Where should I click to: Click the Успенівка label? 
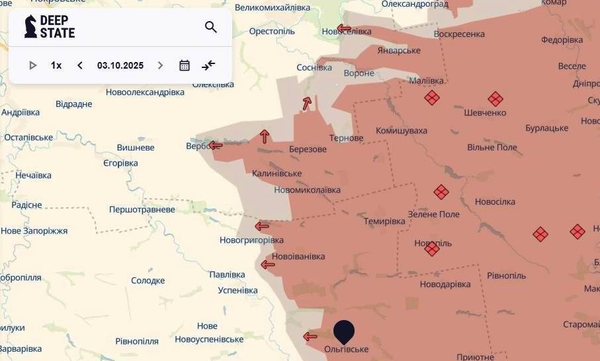coord(238,291)
